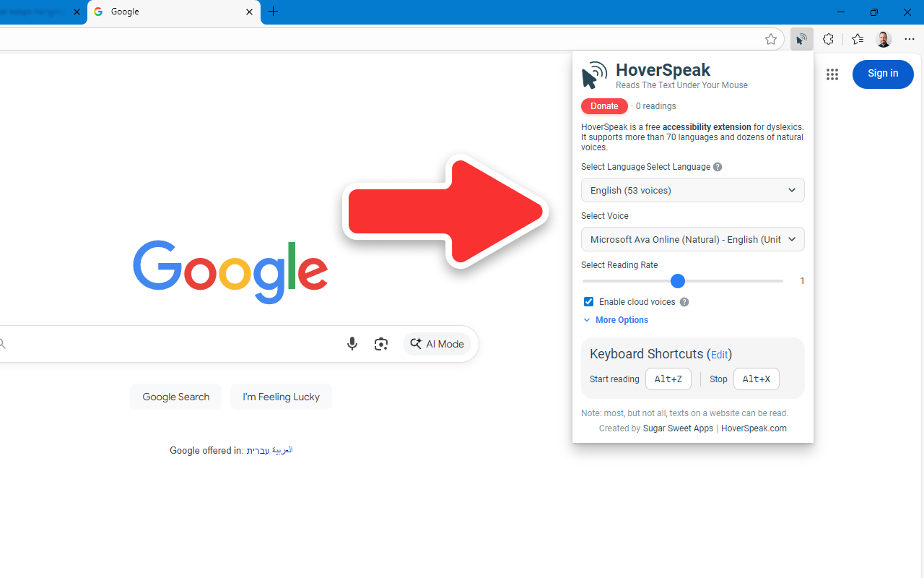Open the English (53 voices) language dropdown
The image size is (924, 578).
(693, 190)
